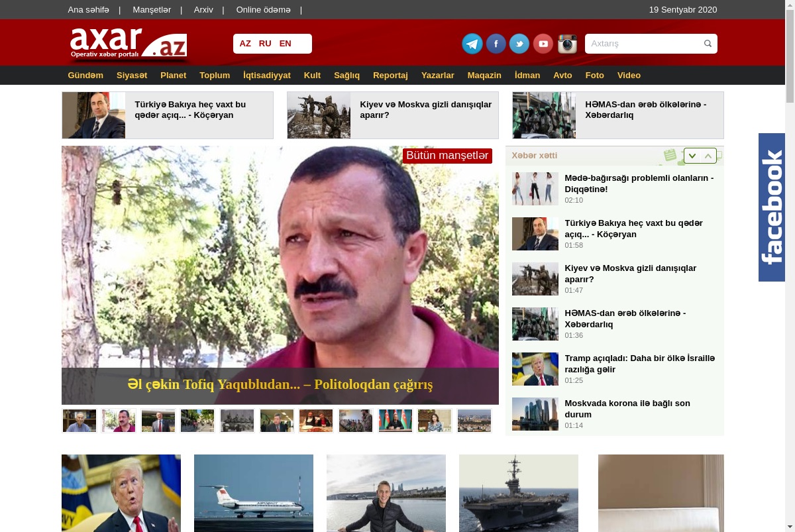
Task: Open the Instagram profile icon
Action: [567, 44]
